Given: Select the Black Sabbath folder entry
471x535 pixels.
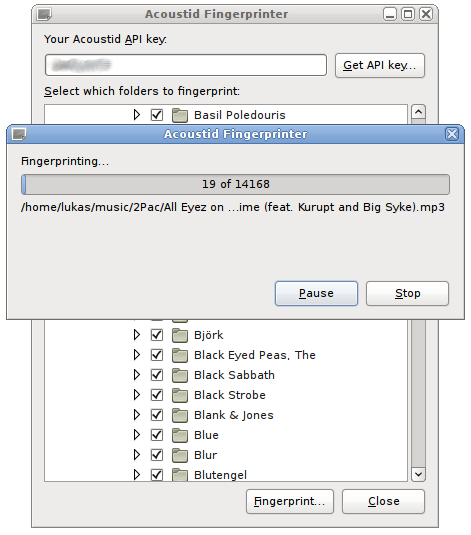Looking at the screenshot, I should pos(234,375).
